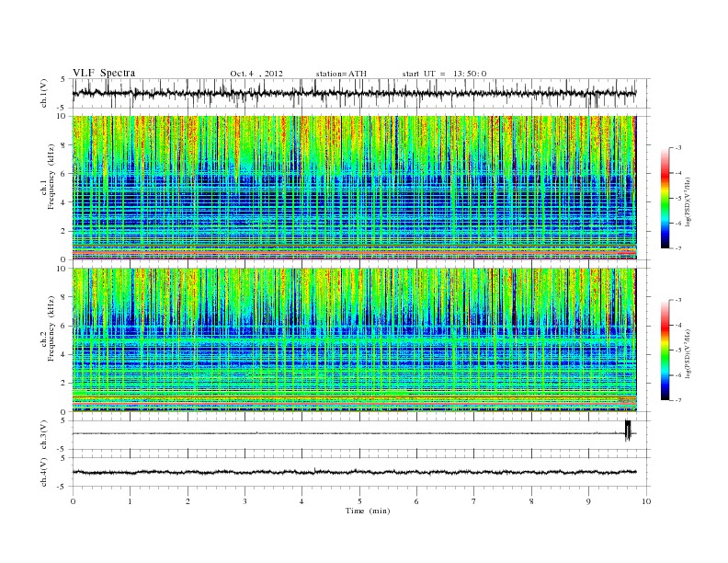Click the "9" minute tick label

pyautogui.click(x=588, y=501)
